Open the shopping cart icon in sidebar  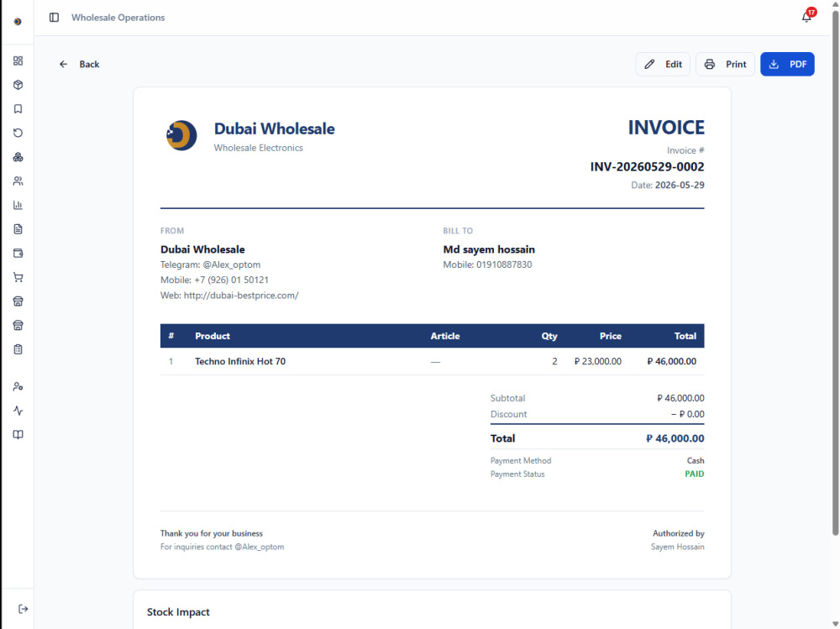[18, 277]
